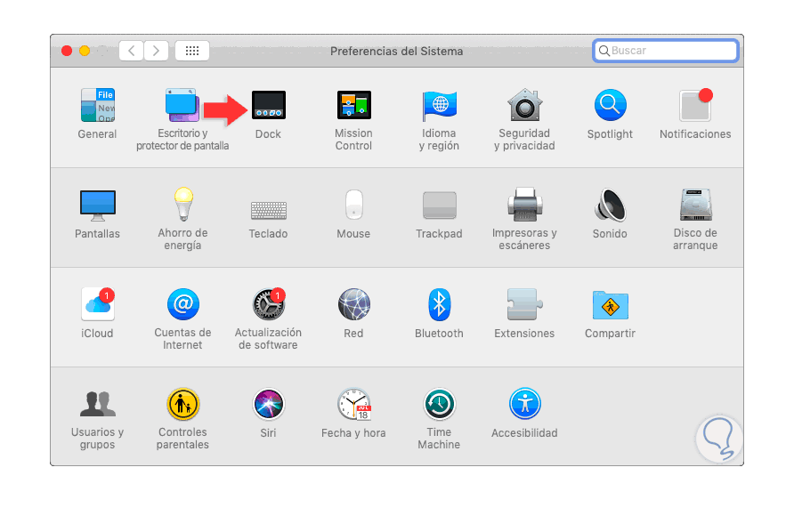
Task: Open Cuentas de Internet pane
Action: pos(183,304)
